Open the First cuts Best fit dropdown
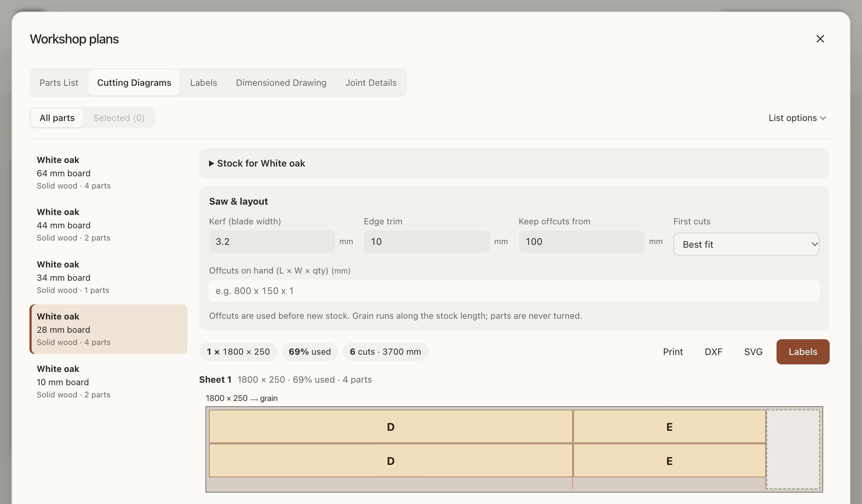This screenshot has width=862, height=504. 746,244
